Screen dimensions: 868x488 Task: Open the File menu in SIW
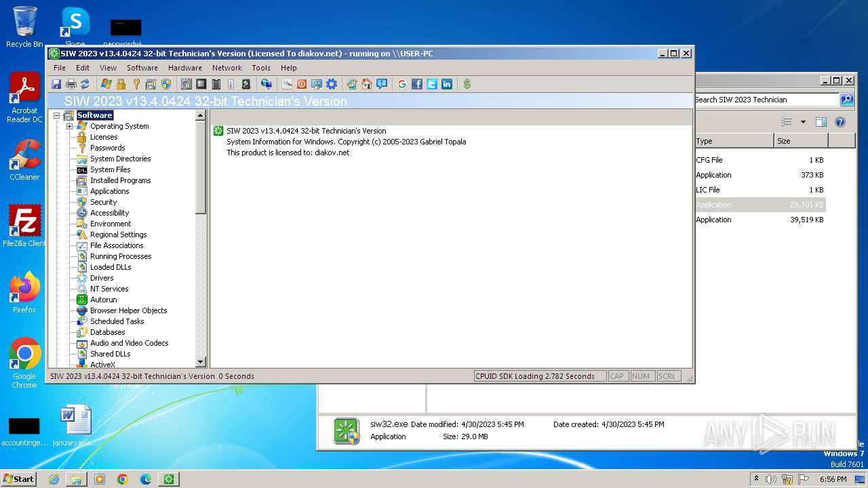coord(60,68)
